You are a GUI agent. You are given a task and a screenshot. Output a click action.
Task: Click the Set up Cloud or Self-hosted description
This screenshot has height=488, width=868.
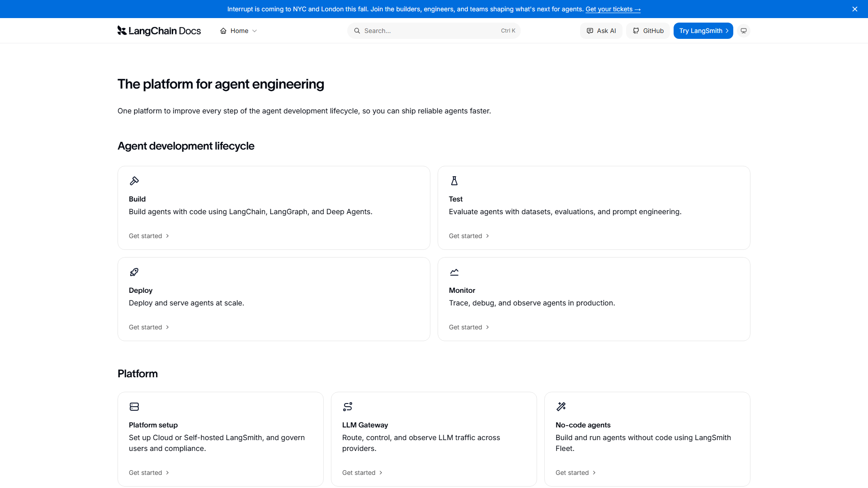click(x=217, y=443)
